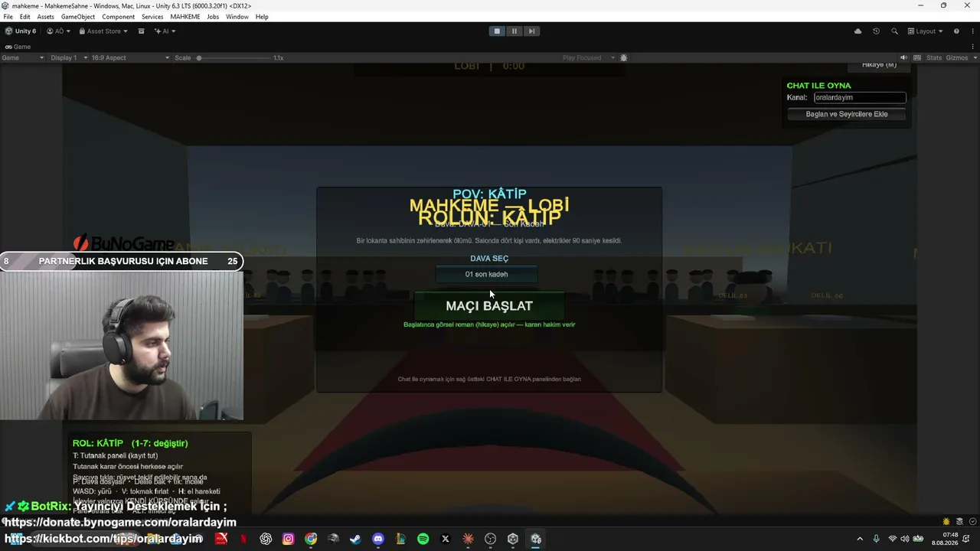Image resolution: width=980 pixels, height=551 pixels.
Task: Select the '01 son kadeh' case button
Action: pos(487,274)
